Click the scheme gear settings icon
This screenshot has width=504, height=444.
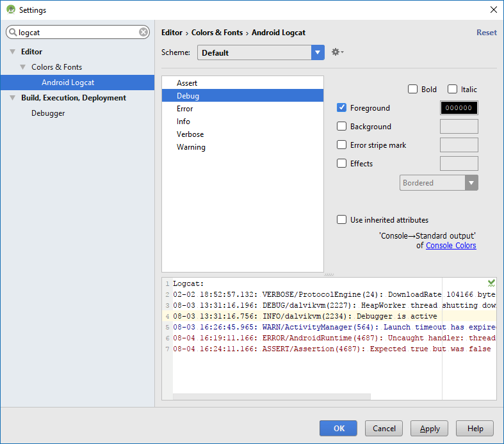[x=337, y=52]
